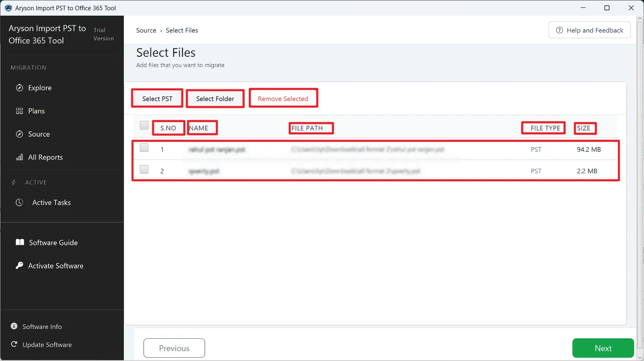Click the Select Folder button
Image resolution: width=644 pixels, height=361 pixels.
[215, 98]
